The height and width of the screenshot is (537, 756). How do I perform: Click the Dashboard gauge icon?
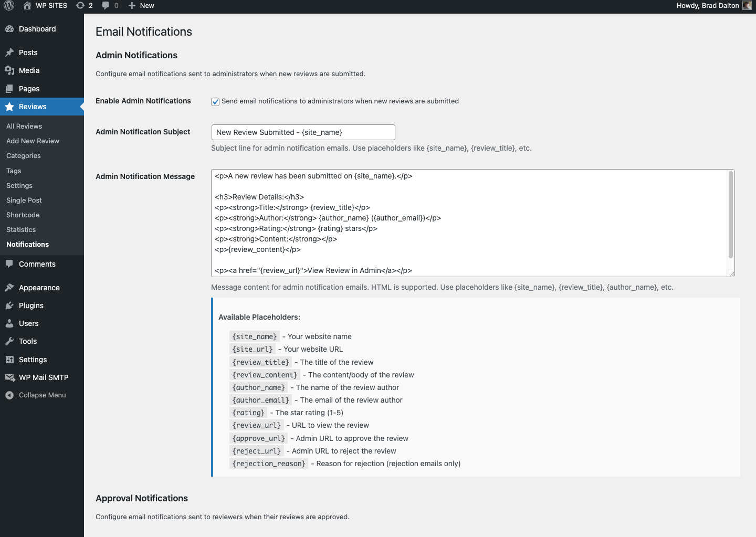9,29
